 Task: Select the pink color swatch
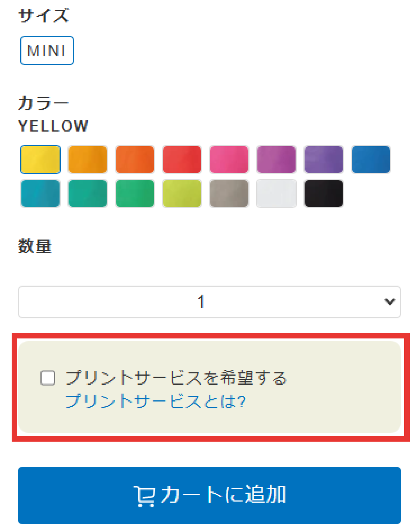click(x=229, y=159)
